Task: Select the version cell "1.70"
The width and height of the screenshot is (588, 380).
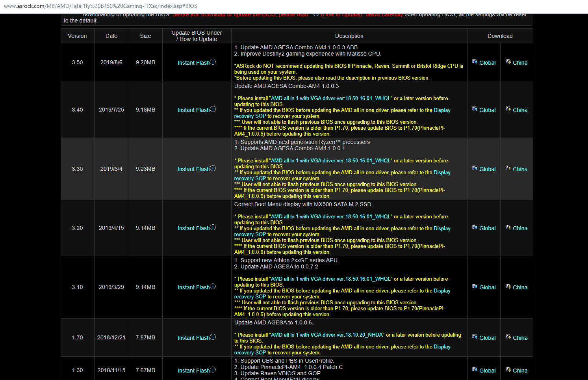Action: (x=77, y=337)
